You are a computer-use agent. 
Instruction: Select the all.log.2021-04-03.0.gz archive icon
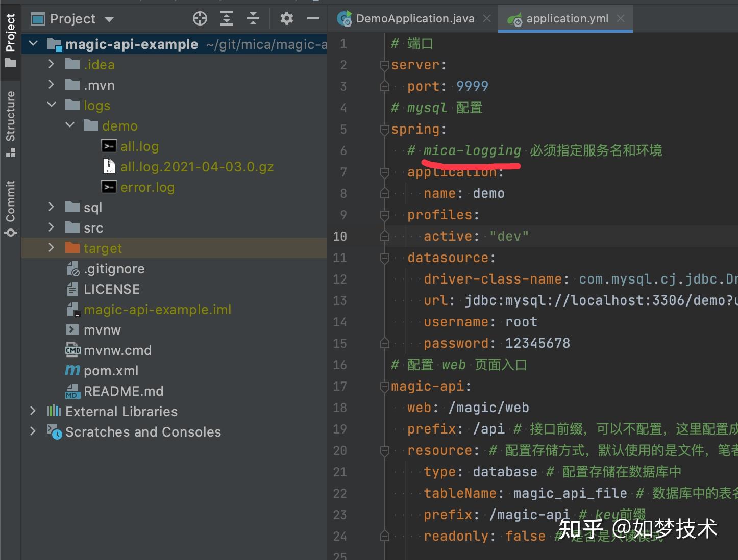tap(109, 166)
